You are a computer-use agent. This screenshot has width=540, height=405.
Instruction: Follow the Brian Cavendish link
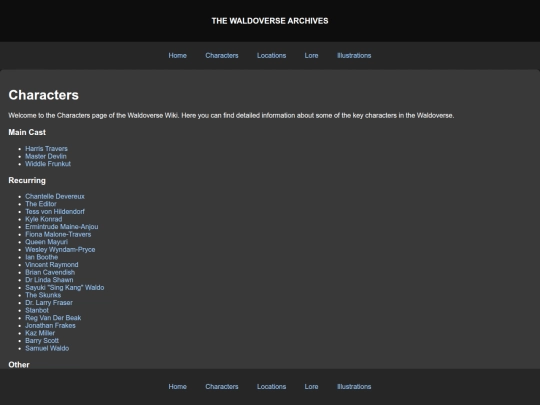50,272
